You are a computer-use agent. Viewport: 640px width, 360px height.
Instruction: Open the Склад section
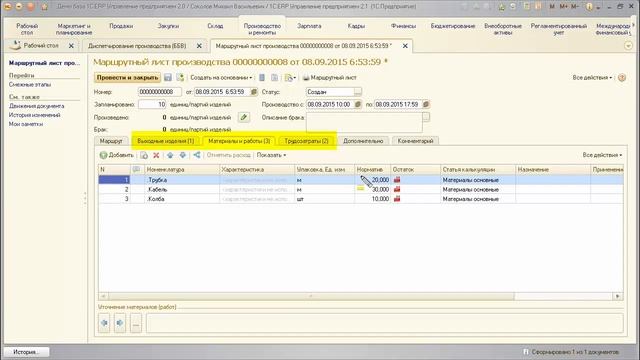point(215,26)
